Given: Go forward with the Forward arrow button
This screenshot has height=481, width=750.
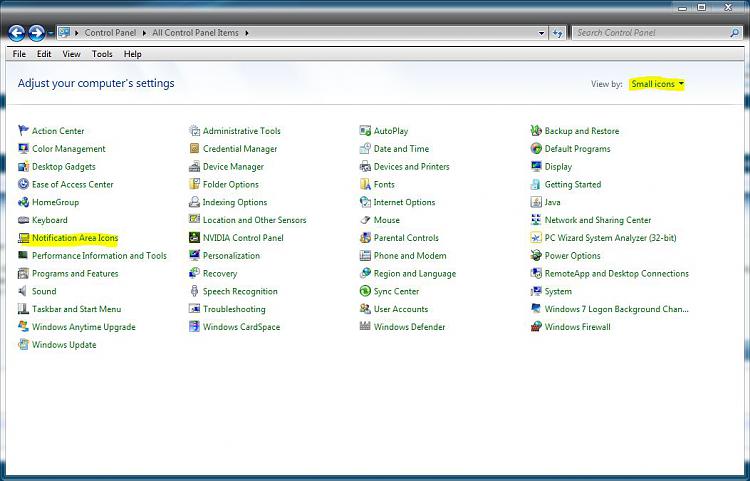Looking at the screenshot, I should click(37, 33).
